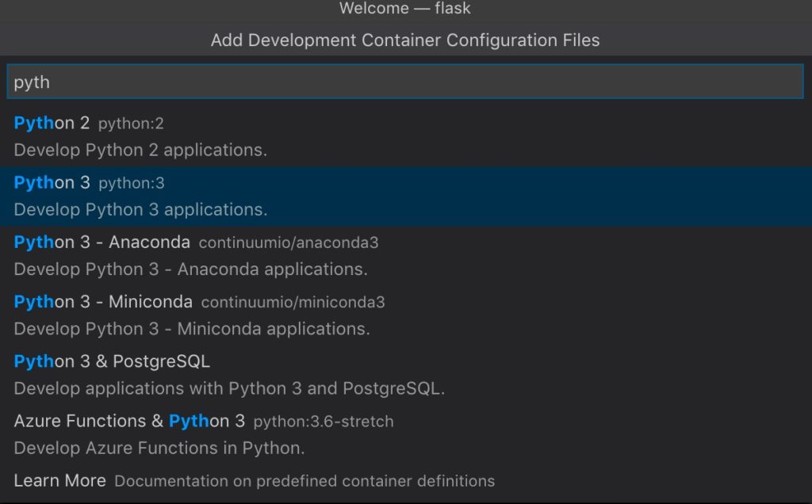Click 'Add Development Container Configuration Files' heading
Viewport: 812px width, 504px height.
pyautogui.click(x=405, y=40)
